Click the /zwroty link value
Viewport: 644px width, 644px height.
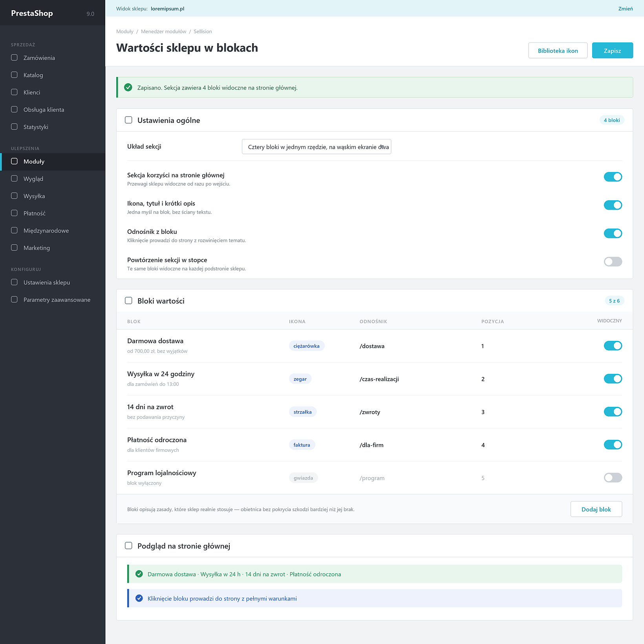[x=370, y=412]
